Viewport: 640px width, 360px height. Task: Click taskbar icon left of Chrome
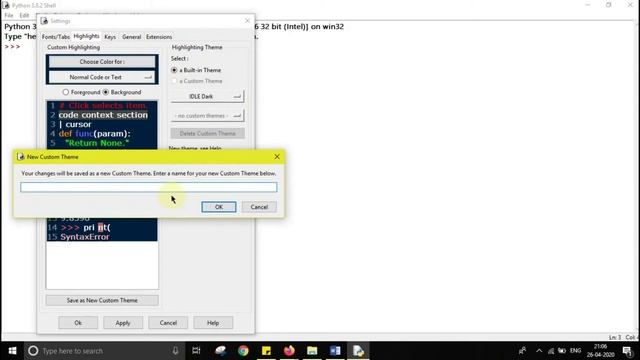pos(220,351)
